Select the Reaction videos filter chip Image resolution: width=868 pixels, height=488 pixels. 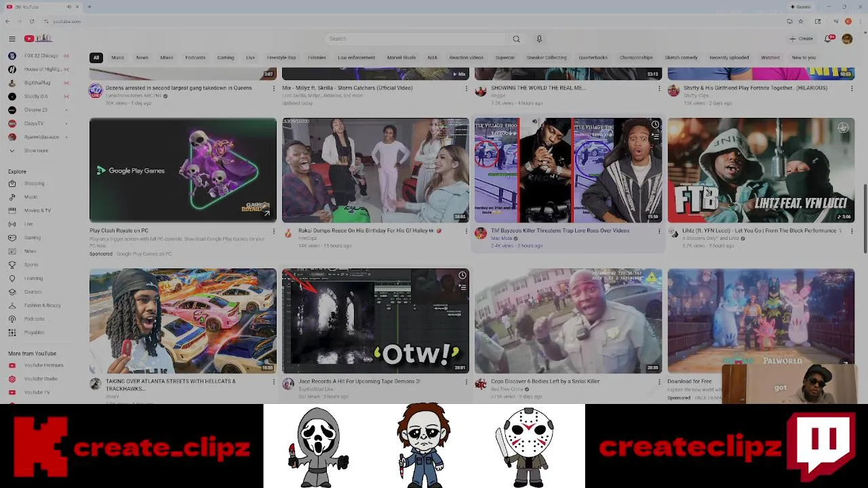coord(467,58)
